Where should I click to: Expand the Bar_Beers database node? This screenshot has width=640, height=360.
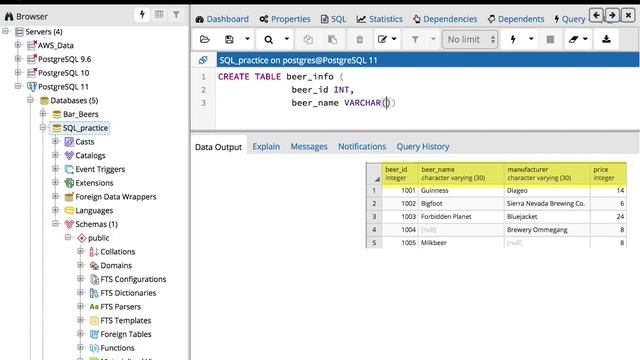click(43, 113)
